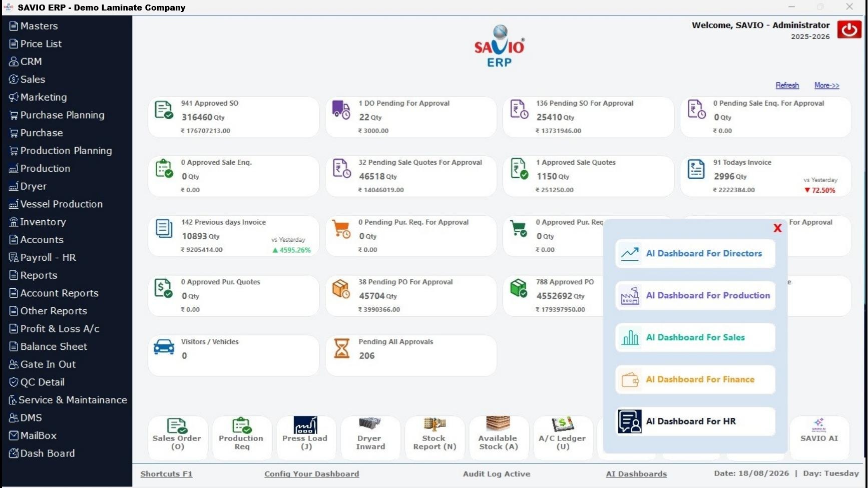Click the Approved Sale Quotes icon
Screen dimensions: 868x488
point(519,169)
